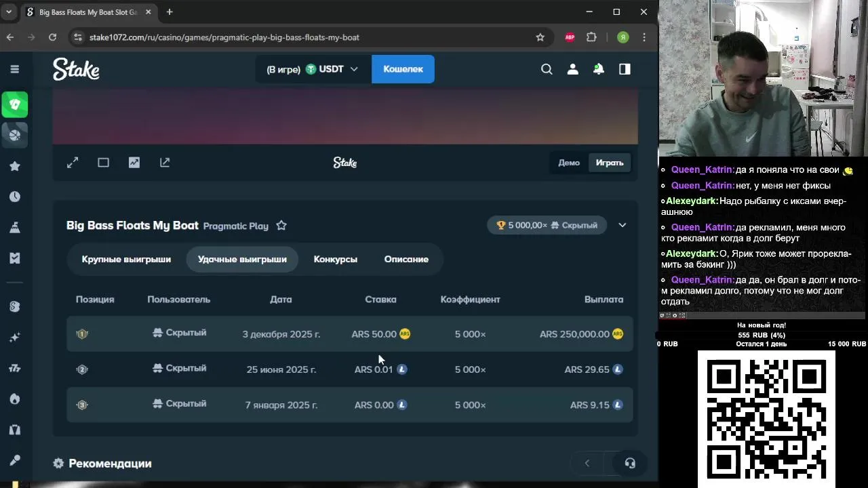Reload the browser page
868x488 pixels.
tap(52, 37)
